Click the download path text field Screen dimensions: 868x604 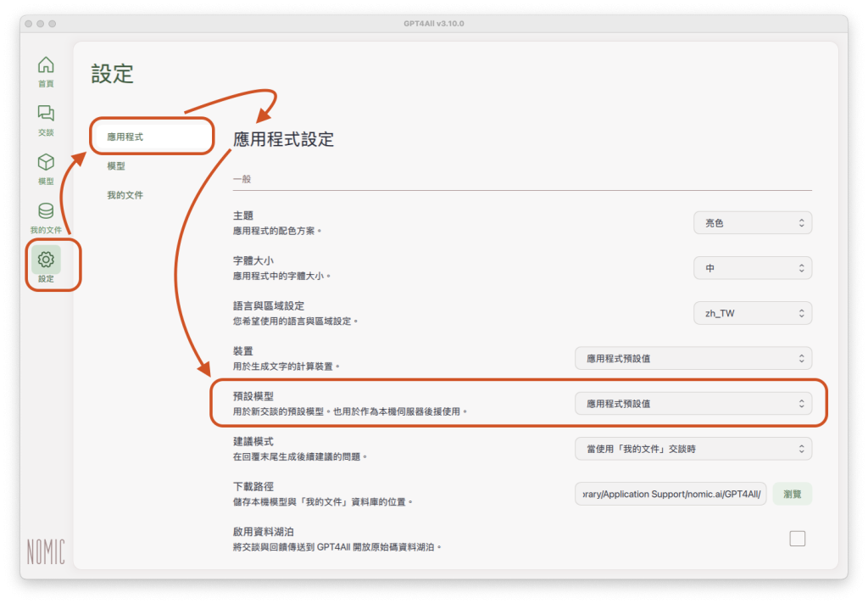pos(670,494)
